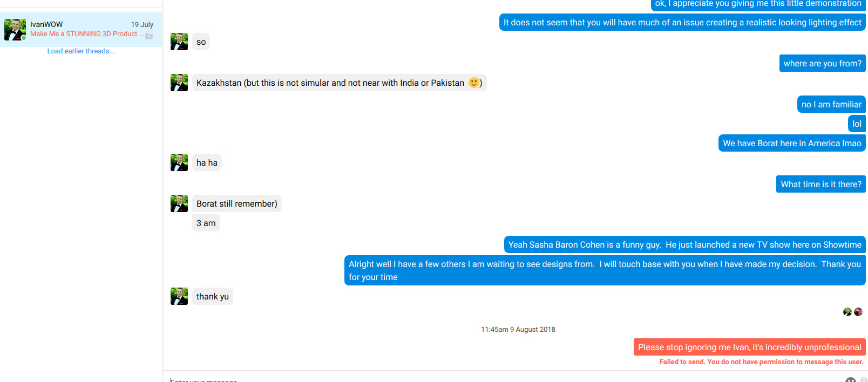This screenshot has height=382, width=868.
Task: Click the smiley emoji in the Kazakhstan message
Action: pyautogui.click(x=473, y=83)
